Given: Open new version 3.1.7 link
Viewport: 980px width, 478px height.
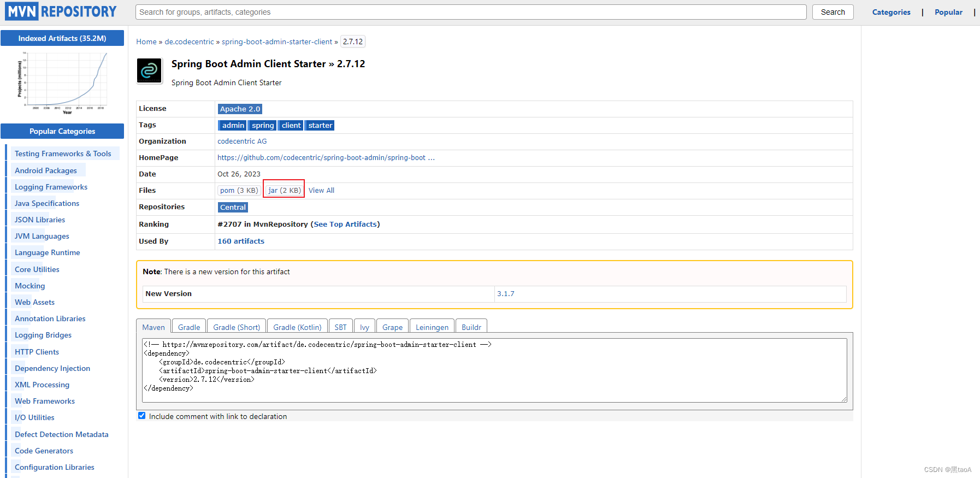Looking at the screenshot, I should [505, 294].
